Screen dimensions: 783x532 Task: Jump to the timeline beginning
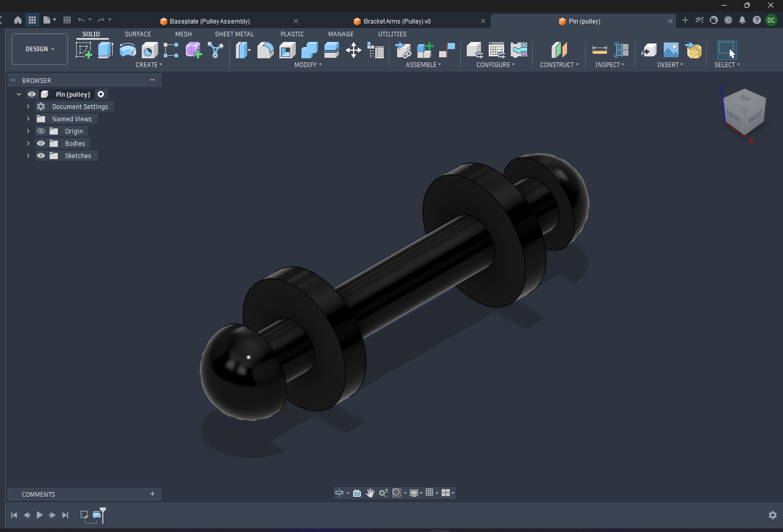[x=14, y=515]
